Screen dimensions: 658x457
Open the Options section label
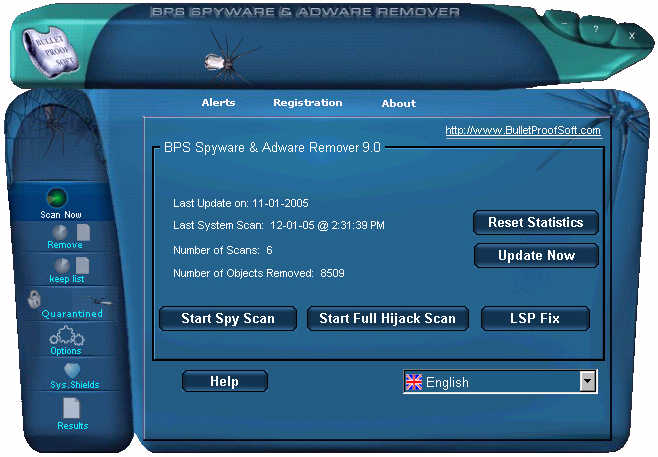click(x=65, y=350)
